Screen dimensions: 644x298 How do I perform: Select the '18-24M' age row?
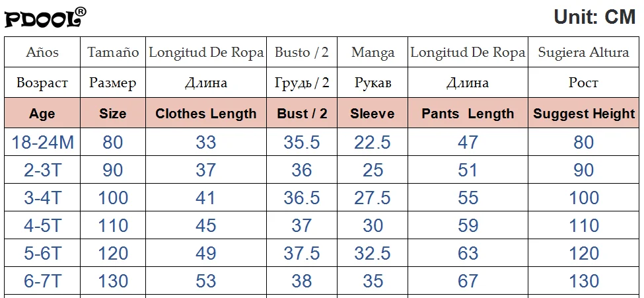pyautogui.click(x=42, y=142)
